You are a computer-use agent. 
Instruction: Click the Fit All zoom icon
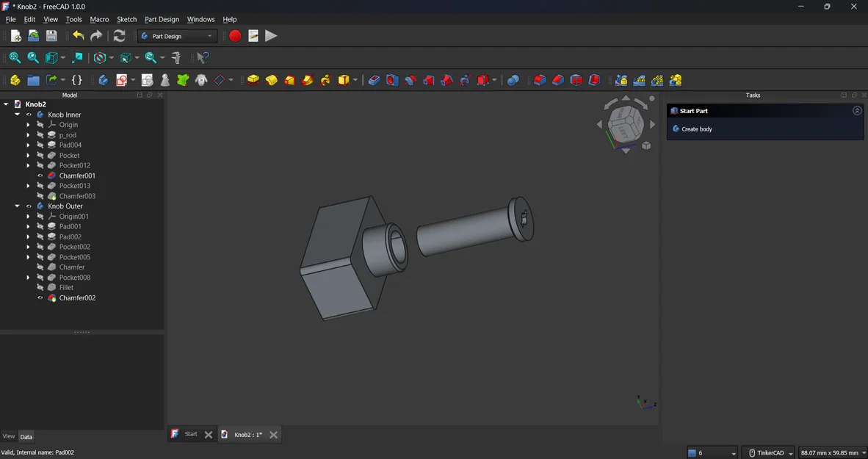(15, 58)
